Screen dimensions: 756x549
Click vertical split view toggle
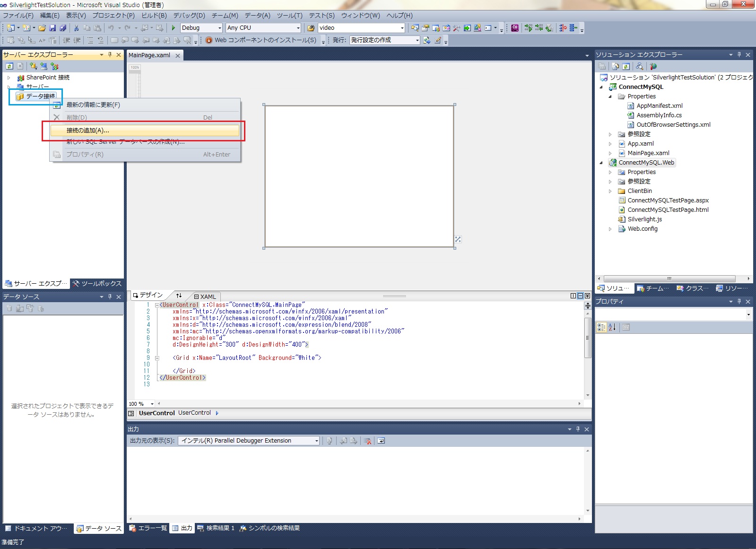point(574,296)
